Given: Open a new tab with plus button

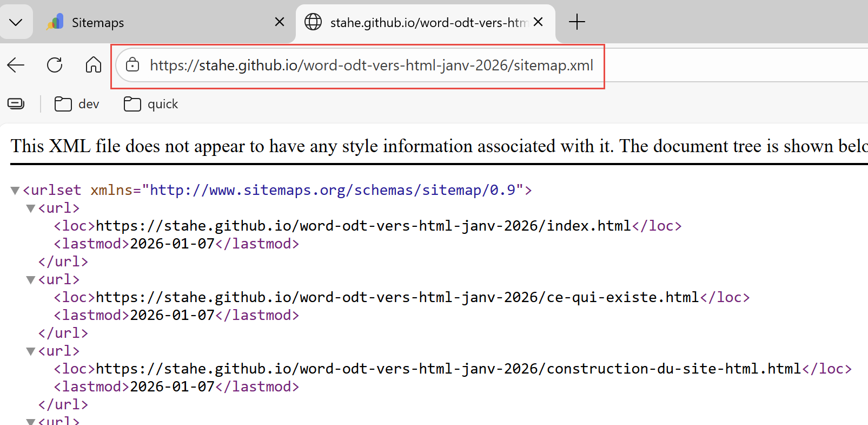Looking at the screenshot, I should 577,22.
